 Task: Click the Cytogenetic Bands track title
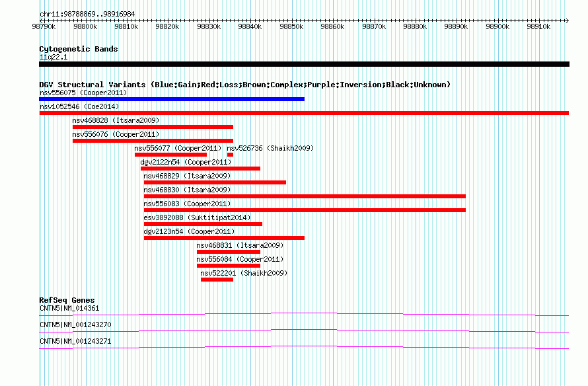click(x=79, y=49)
